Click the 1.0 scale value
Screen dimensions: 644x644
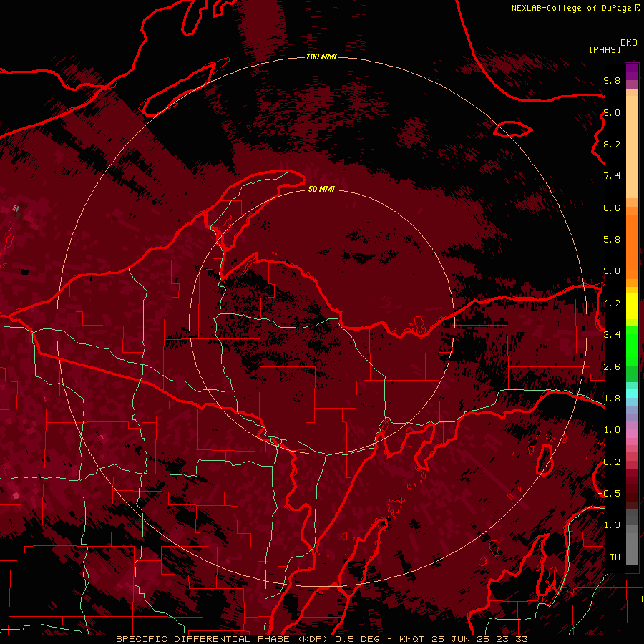(612, 430)
